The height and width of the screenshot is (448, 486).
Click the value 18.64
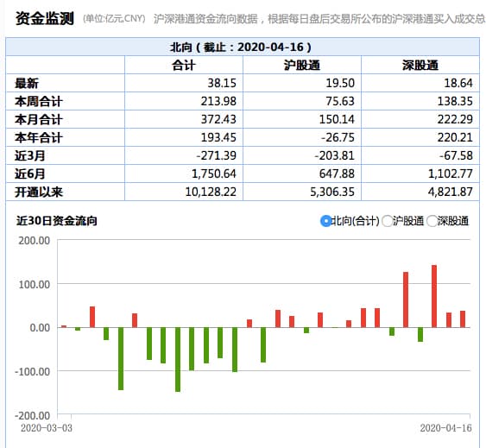pyautogui.click(x=458, y=83)
